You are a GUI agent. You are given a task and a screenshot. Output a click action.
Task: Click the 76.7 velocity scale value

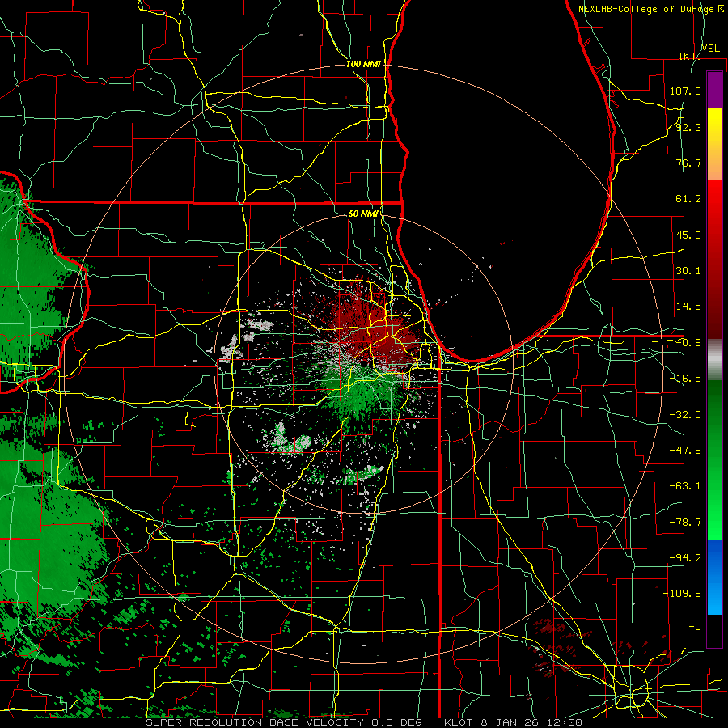click(688, 163)
